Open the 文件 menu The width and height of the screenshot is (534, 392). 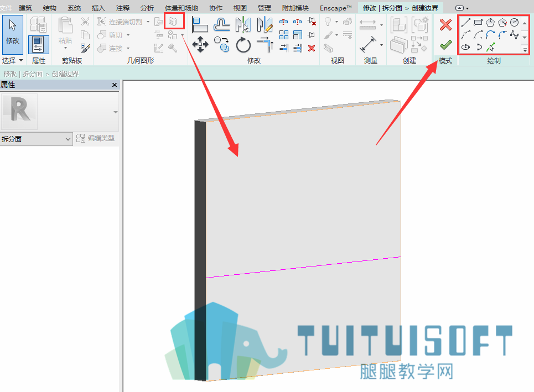[6, 8]
